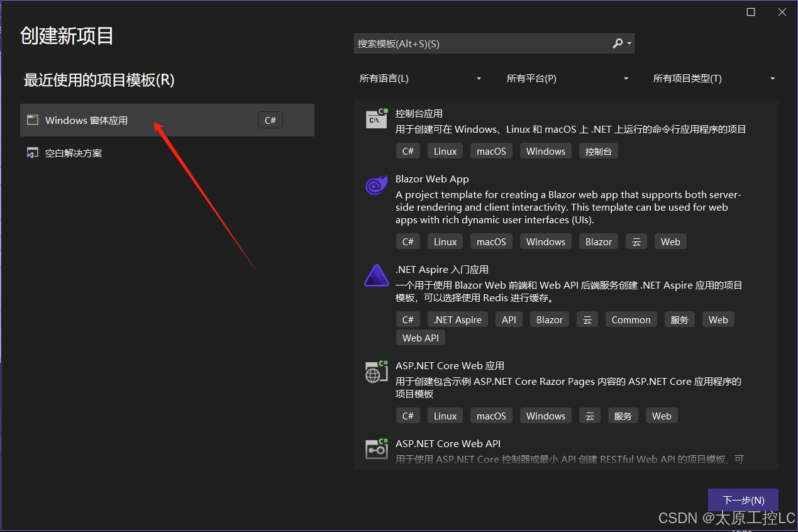The width and height of the screenshot is (798, 532).
Task: Select the recent Windows 窗体应用 template
Action: (167, 120)
